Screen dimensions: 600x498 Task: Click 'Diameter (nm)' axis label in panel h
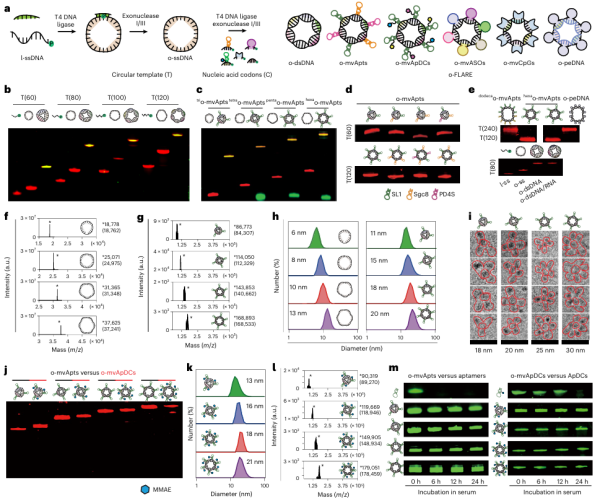[x=362, y=348]
